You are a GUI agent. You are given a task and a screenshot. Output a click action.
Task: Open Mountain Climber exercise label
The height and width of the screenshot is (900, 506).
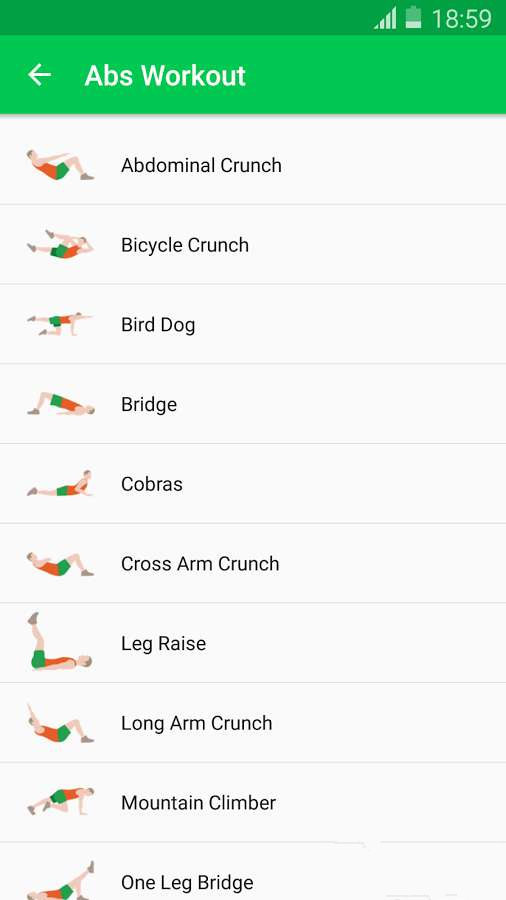[x=198, y=802]
